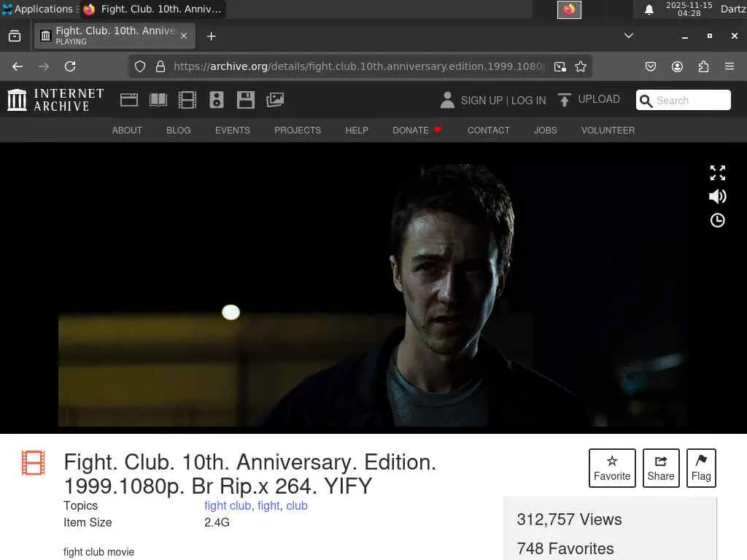
Task: Open the Audio (speaker) media icon
Action: tap(216, 100)
